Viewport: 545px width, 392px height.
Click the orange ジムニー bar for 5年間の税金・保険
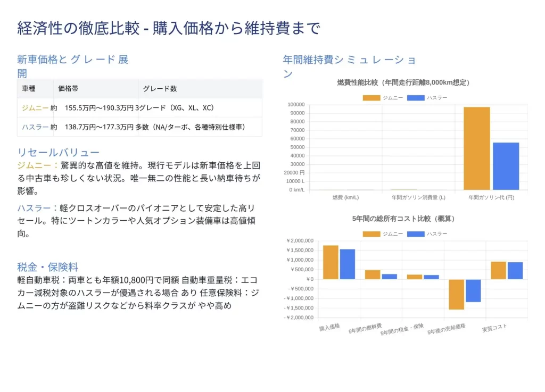tap(414, 277)
